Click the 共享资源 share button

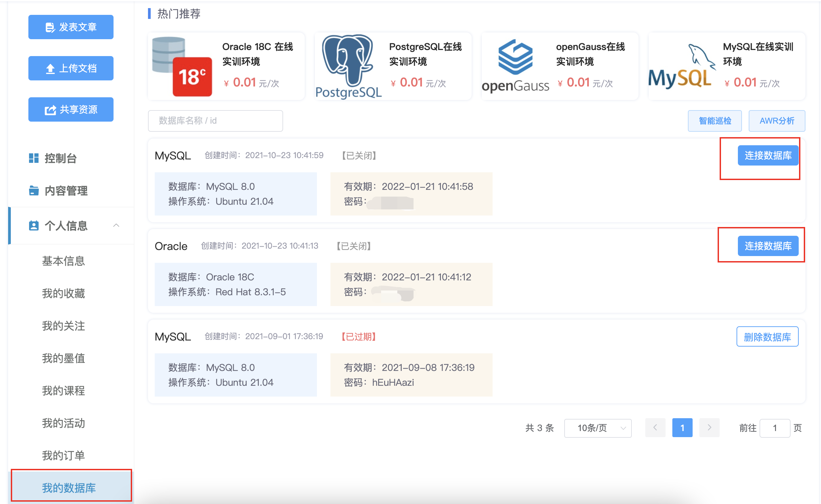click(71, 109)
